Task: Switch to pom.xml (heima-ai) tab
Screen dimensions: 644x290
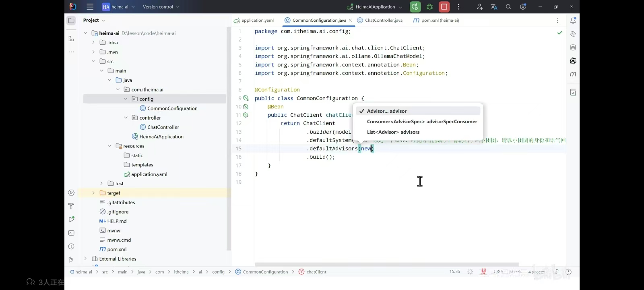Action: (x=436, y=20)
